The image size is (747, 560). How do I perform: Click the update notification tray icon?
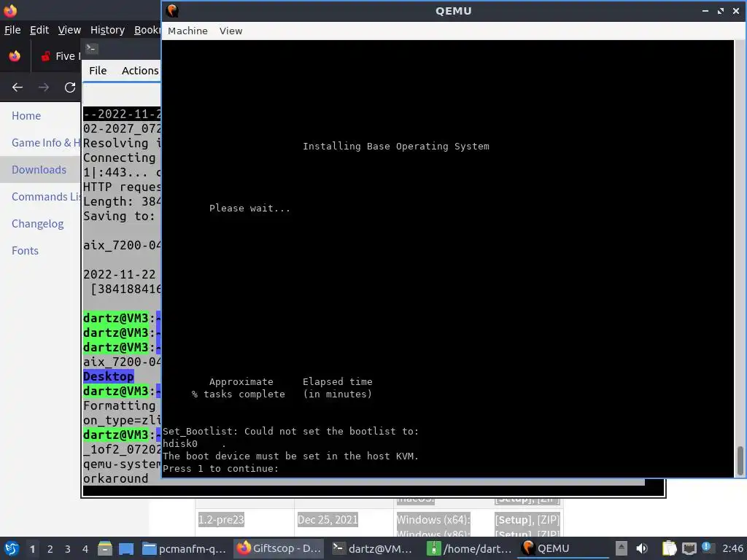pyautogui.click(x=708, y=548)
